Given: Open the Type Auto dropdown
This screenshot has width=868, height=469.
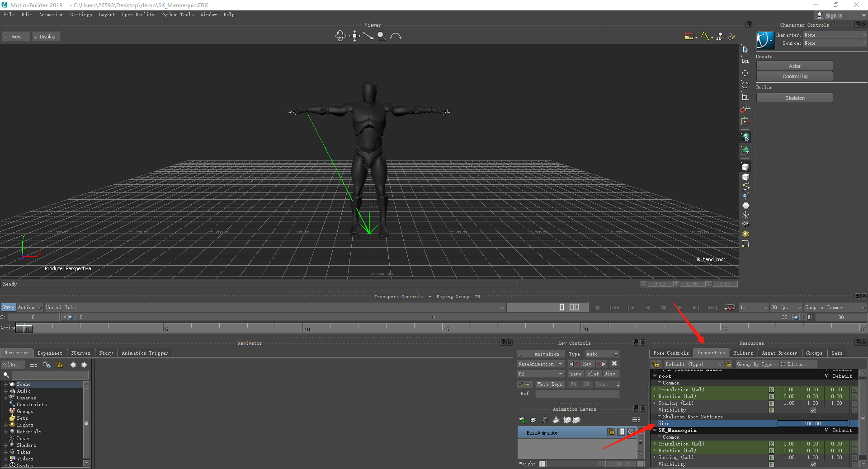Looking at the screenshot, I should (602, 354).
